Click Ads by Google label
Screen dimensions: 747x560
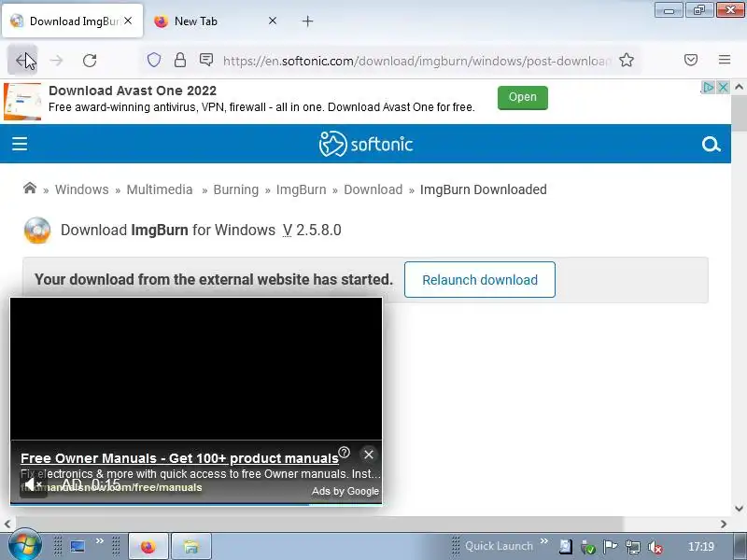pyautogui.click(x=345, y=491)
